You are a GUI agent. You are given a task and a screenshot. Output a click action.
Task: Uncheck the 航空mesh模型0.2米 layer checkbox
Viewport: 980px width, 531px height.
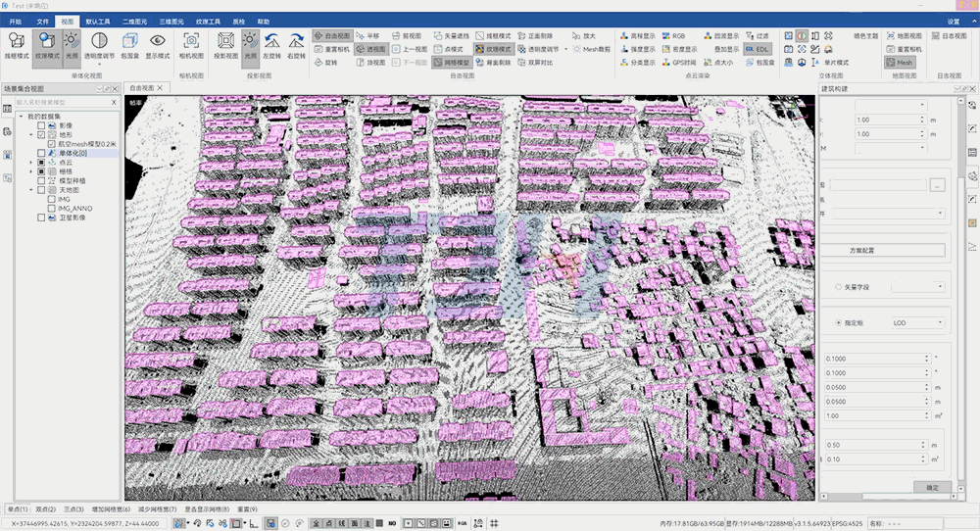[52, 144]
